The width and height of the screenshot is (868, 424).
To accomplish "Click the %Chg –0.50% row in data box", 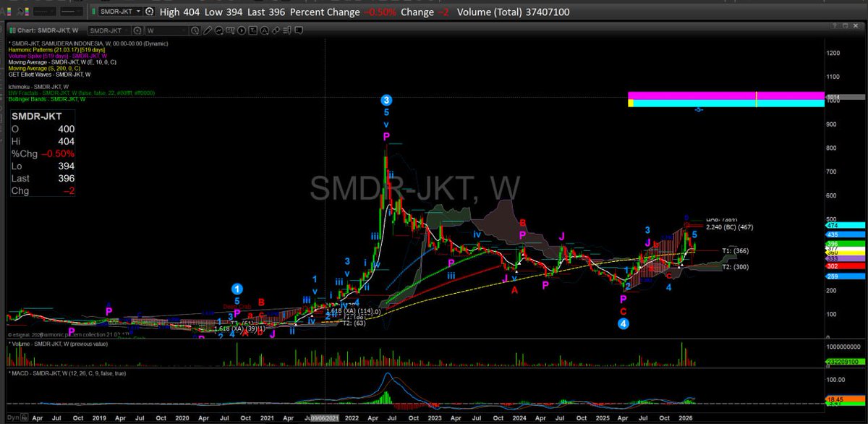I will [x=43, y=154].
